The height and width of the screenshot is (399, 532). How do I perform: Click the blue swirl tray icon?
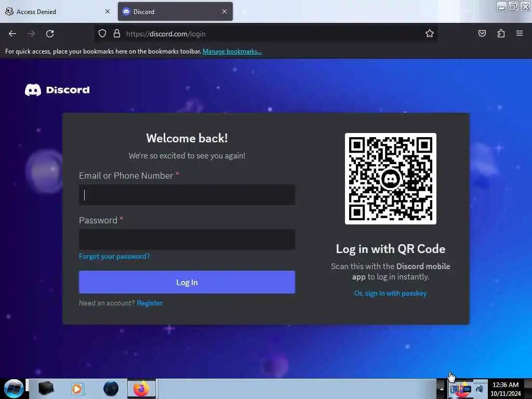point(480,390)
